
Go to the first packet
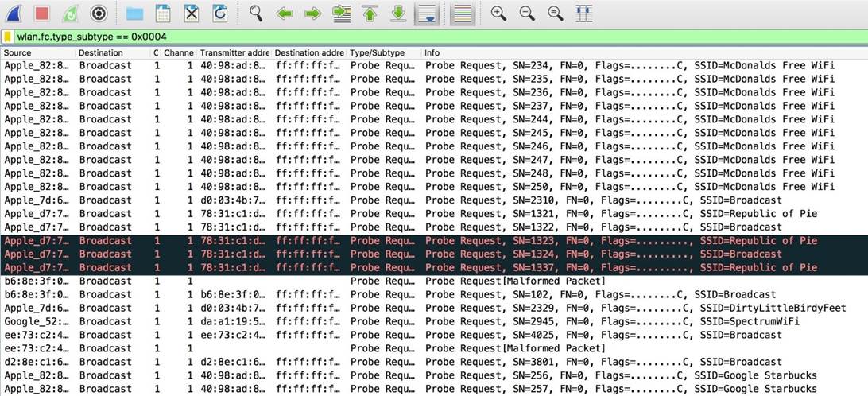370,13
